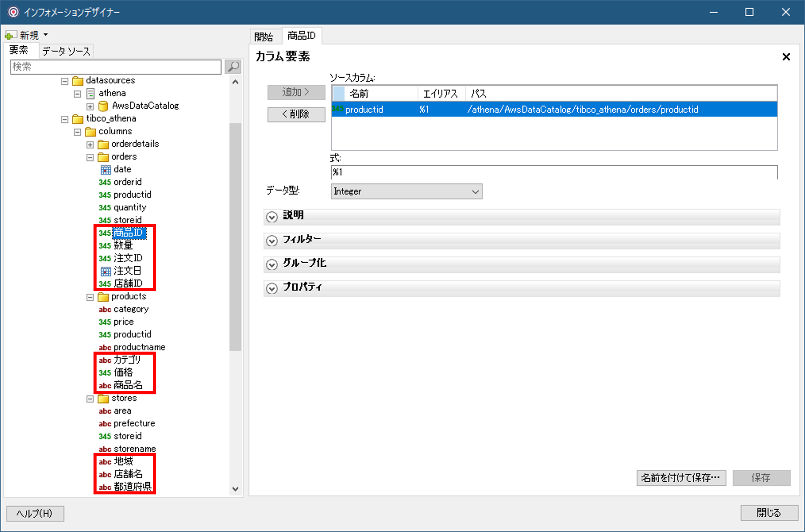Screen dimensions: 805x532
Task: Select the 商品ID tree item
Action: tap(129, 233)
